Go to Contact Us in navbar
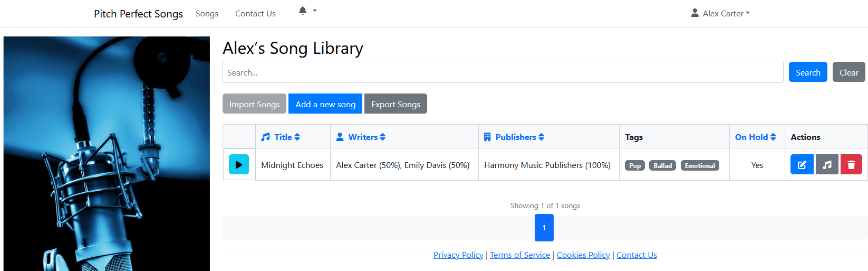The image size is (868, 271). coord(255,14)
